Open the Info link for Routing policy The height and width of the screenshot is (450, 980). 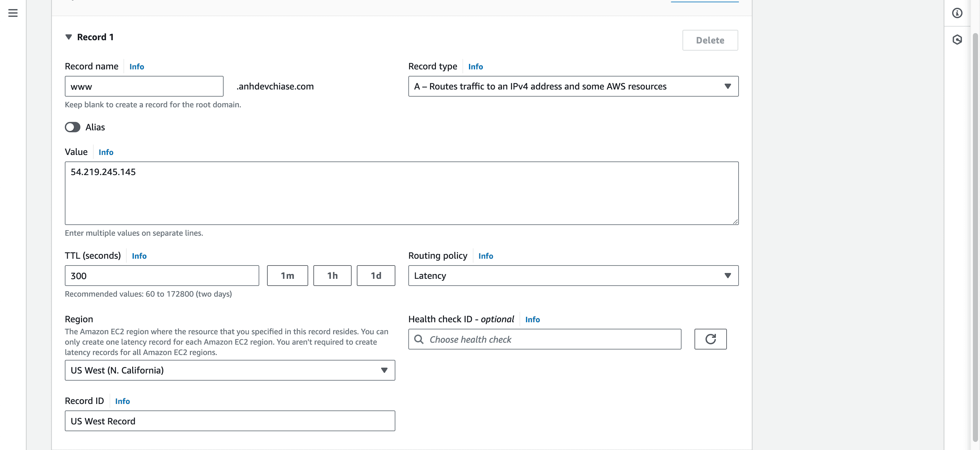click(485, 256)
